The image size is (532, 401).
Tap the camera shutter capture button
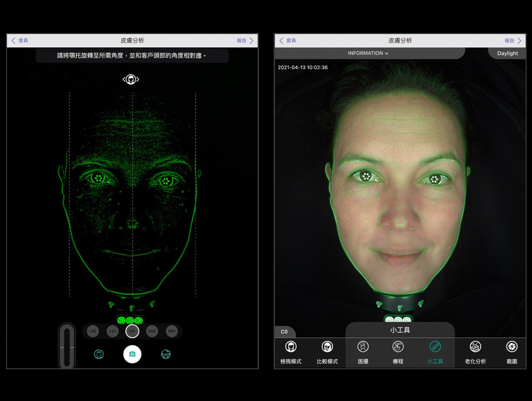tap(132, 354)
